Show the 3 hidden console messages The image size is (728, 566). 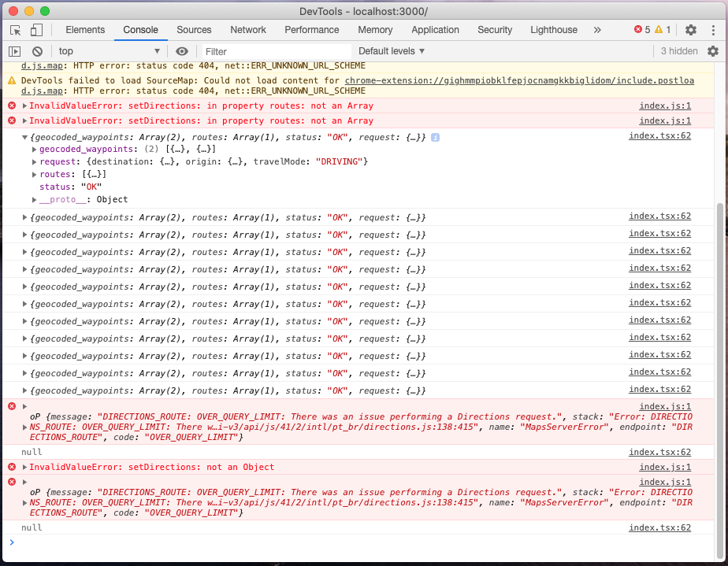pos(680,50)
